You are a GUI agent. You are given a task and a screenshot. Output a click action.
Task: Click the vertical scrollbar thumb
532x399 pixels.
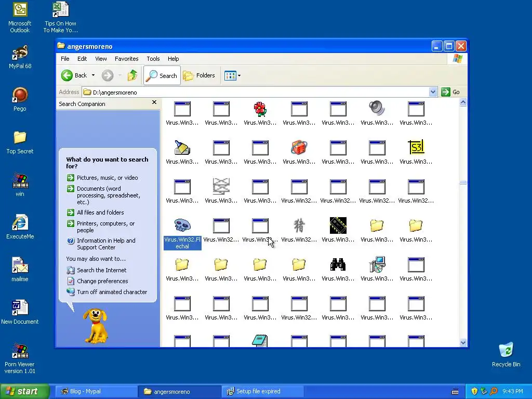[463, 182]
